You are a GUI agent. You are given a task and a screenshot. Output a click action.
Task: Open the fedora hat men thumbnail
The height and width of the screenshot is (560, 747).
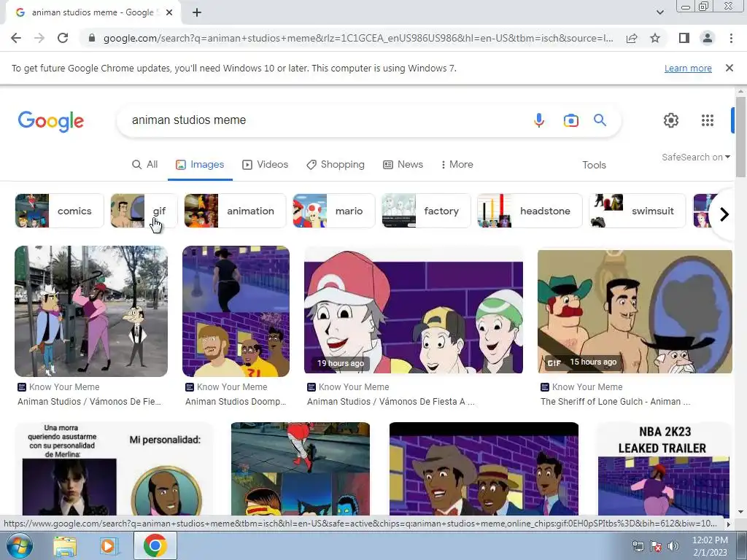tap(484, 469)
